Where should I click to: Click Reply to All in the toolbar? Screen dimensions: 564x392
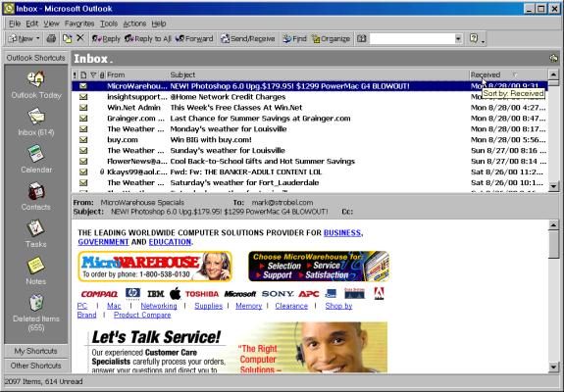click(x=147, y=38)
